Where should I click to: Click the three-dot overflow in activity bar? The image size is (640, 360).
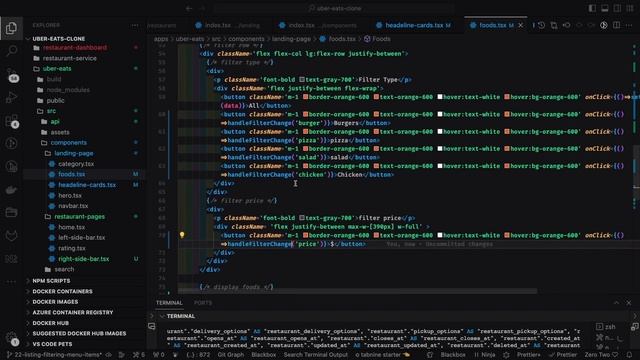pyautogui.click(x=11, y=281)
